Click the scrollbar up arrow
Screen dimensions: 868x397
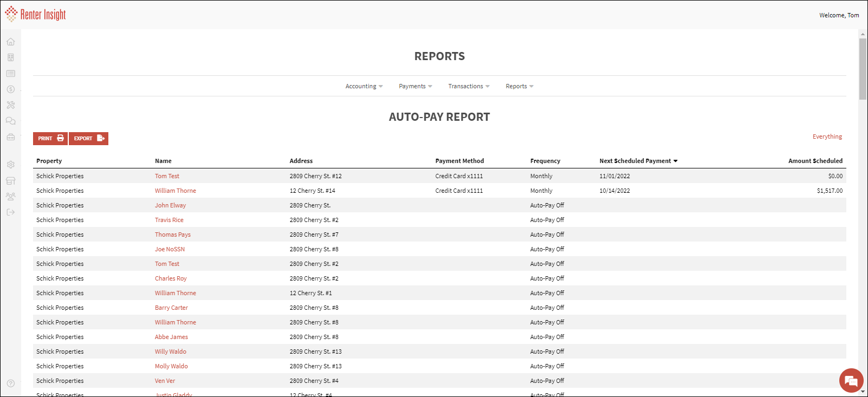click(863, 34)
